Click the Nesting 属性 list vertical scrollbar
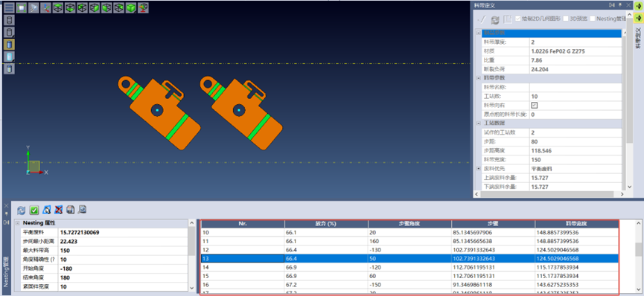 pos(192,254)
